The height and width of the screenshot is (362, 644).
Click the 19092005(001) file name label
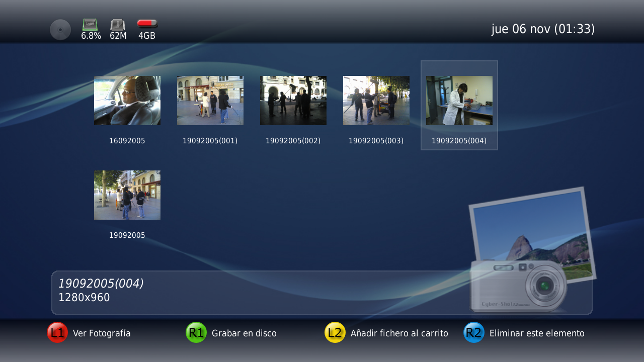[210, 141]
